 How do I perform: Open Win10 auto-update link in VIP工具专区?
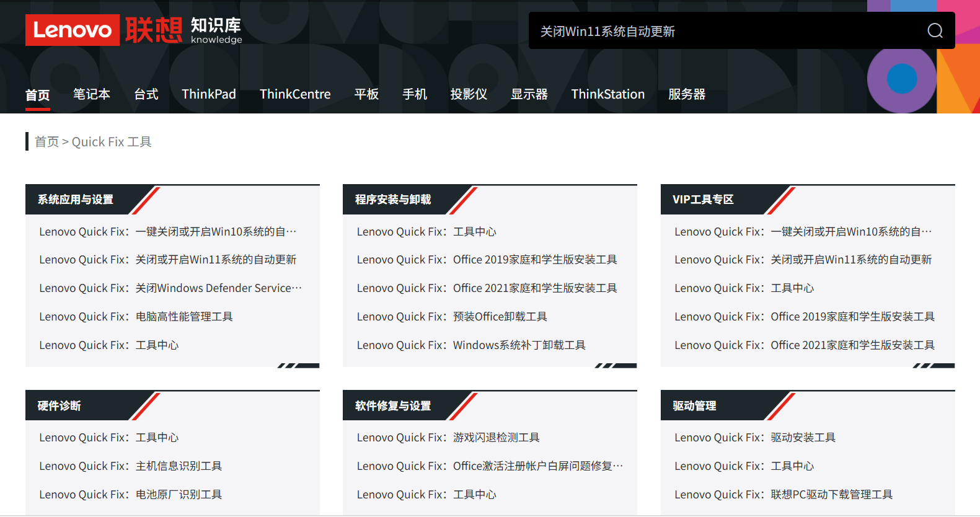pos(803,232)
